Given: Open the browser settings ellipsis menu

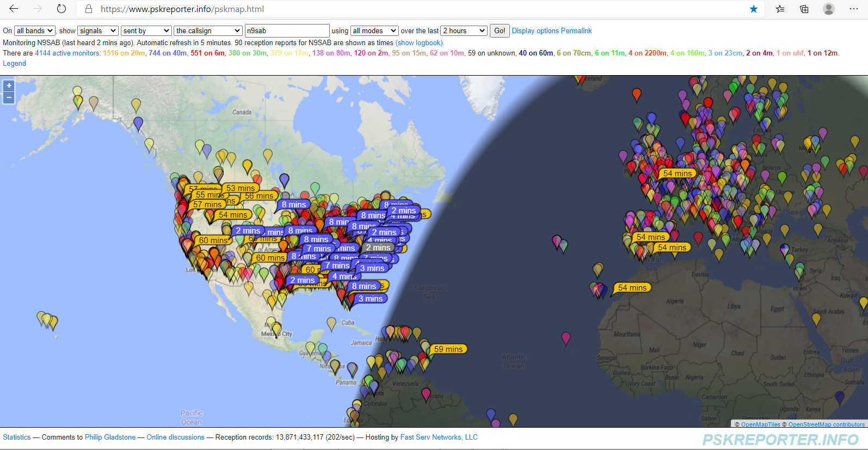Looking at the screenshot, I should (853, 9).
